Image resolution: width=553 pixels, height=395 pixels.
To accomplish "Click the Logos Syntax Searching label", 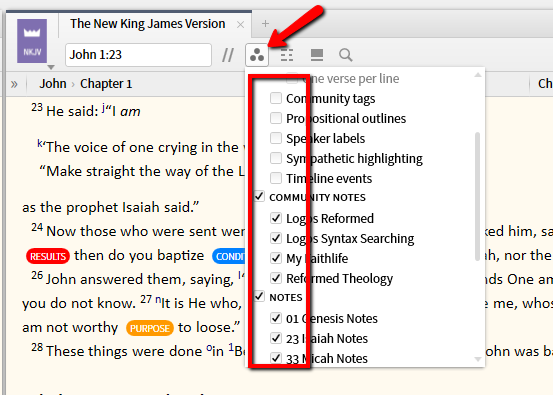I will pyautogui.click(x=350, y=239).
